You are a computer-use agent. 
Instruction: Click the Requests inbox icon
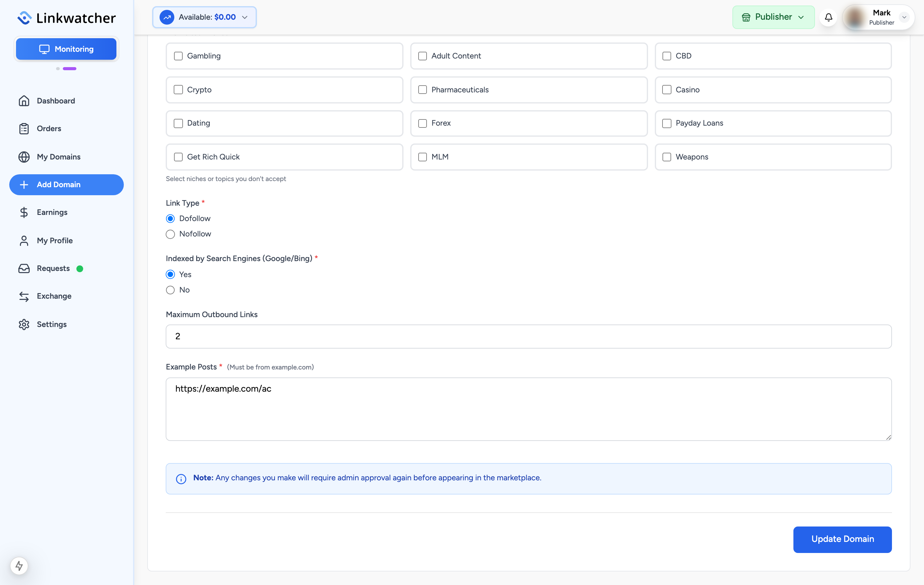[24, 268]
